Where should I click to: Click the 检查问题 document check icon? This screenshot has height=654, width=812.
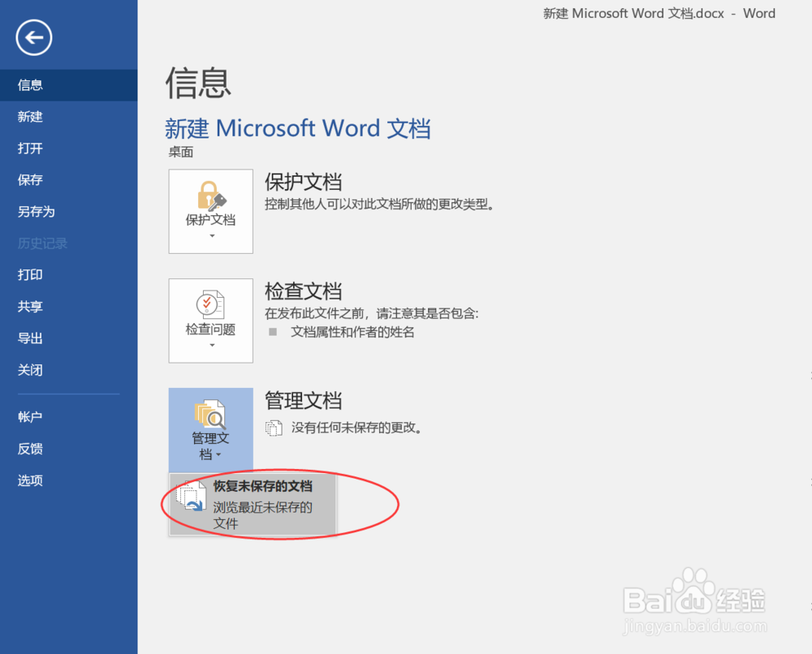(x=210, y=303)
